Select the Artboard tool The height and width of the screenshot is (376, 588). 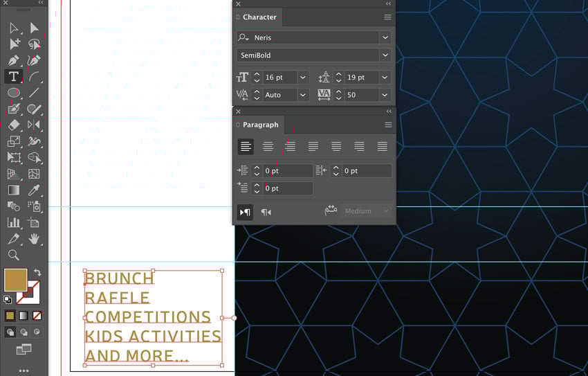pos(34,222)
